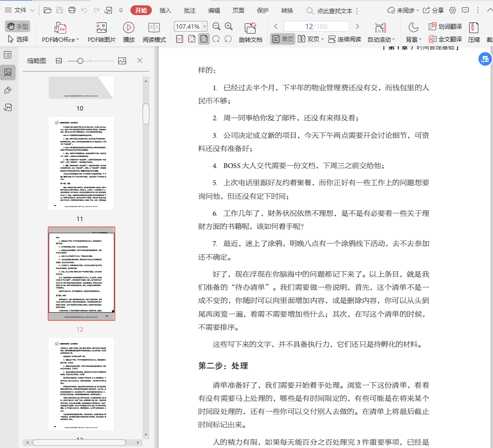The width and height of the screenshot is (493, 448).
Task: Click the print icon
Action: 72,10
